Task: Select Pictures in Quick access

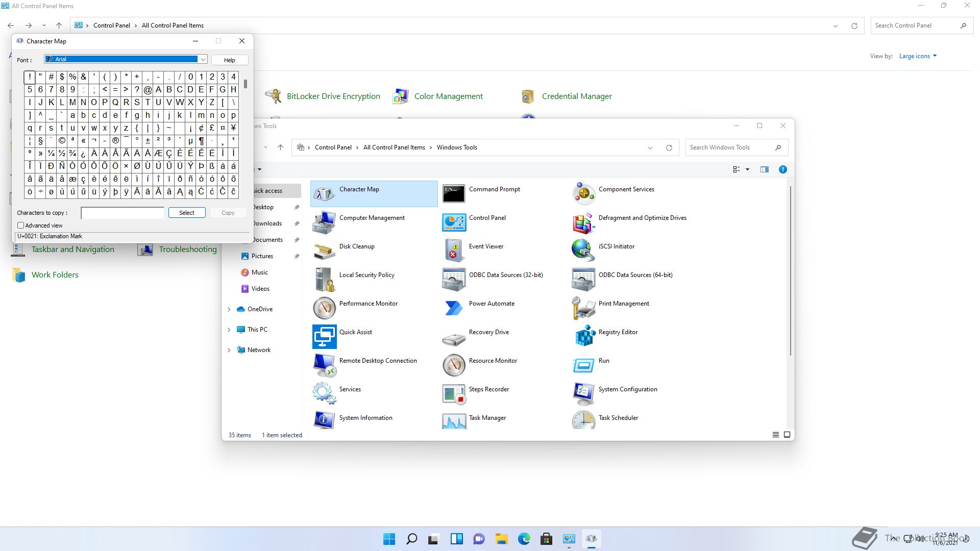Action: 262,256
